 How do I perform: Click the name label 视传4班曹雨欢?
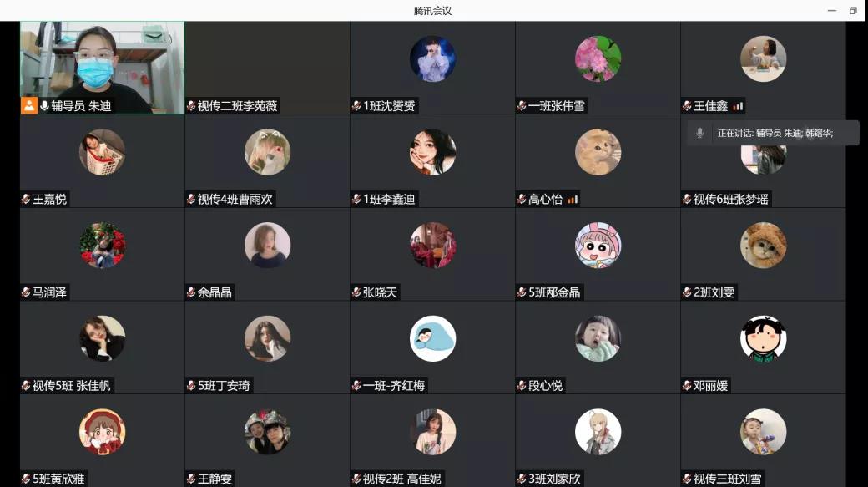tap(235, 199)
